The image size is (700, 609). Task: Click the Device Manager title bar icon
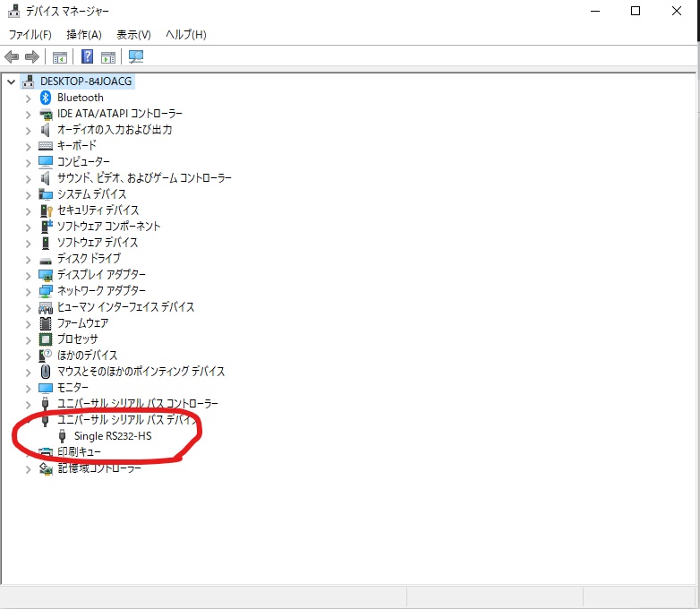click(x=13, y=11)
